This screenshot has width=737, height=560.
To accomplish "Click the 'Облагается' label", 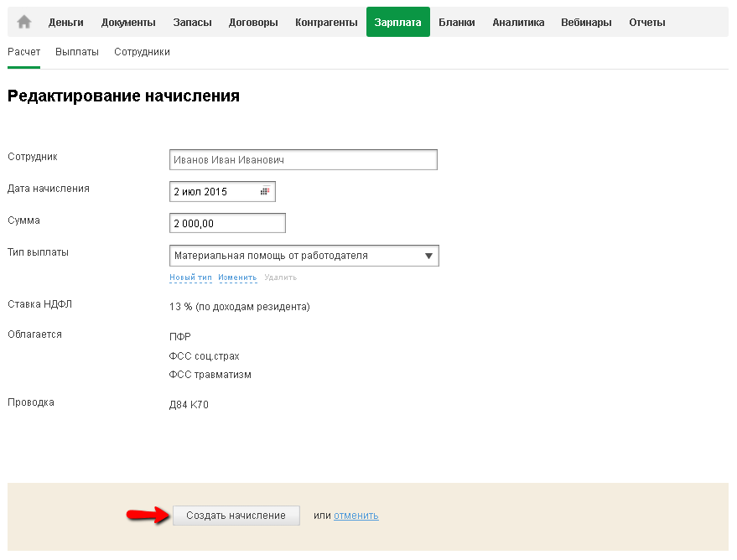I will [x=34, y=334].
